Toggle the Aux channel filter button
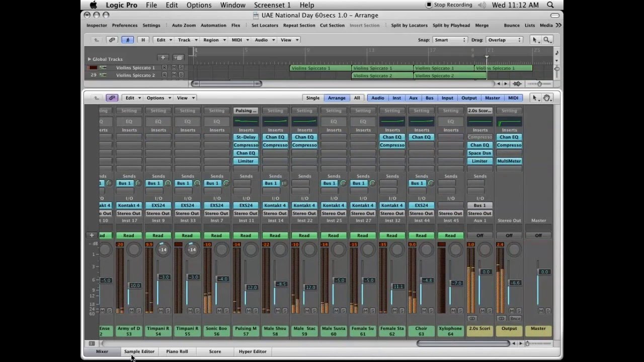 pyautogui.click(x=413, y=98)
